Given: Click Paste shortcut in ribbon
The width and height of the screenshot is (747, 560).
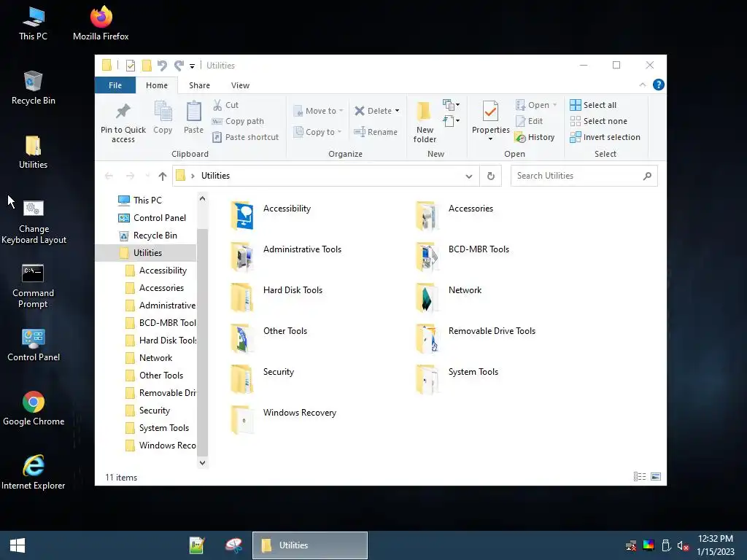Looking at the screenshot, I should [245, 137].
